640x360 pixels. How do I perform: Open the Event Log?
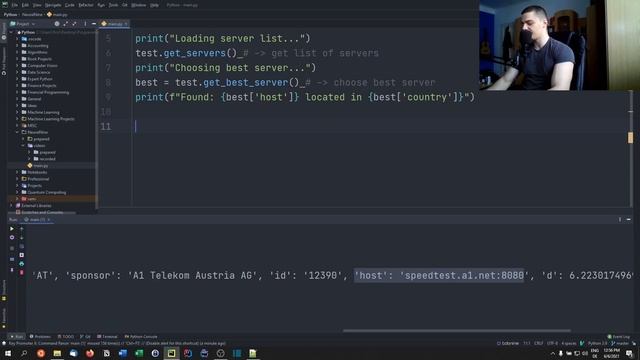[619, 337]
